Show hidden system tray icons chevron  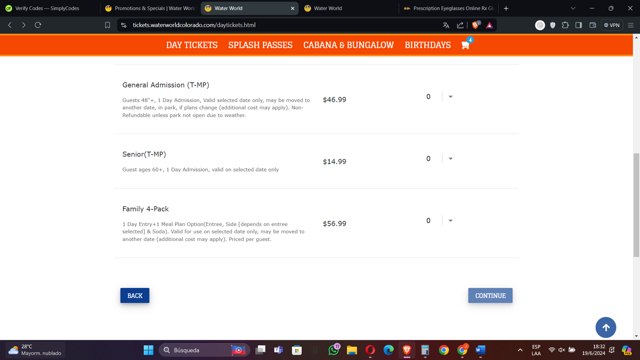[x=520, y=350]
